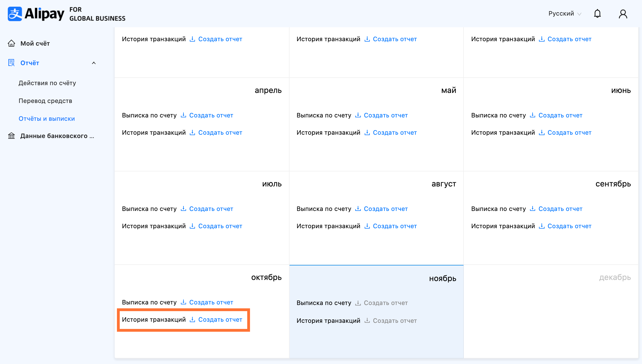This screenshot has width=642, height=364.
Task: Open Действия по счёту menu item
Action: coord(47,83)
